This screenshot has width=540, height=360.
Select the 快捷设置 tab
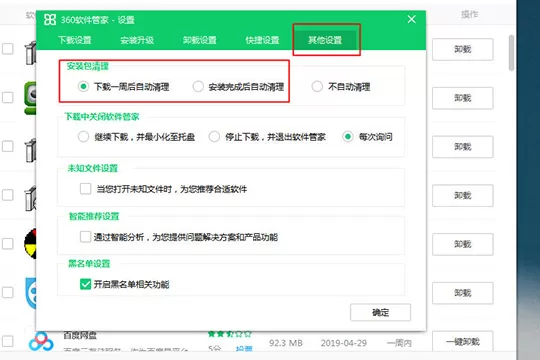[262, 40]
